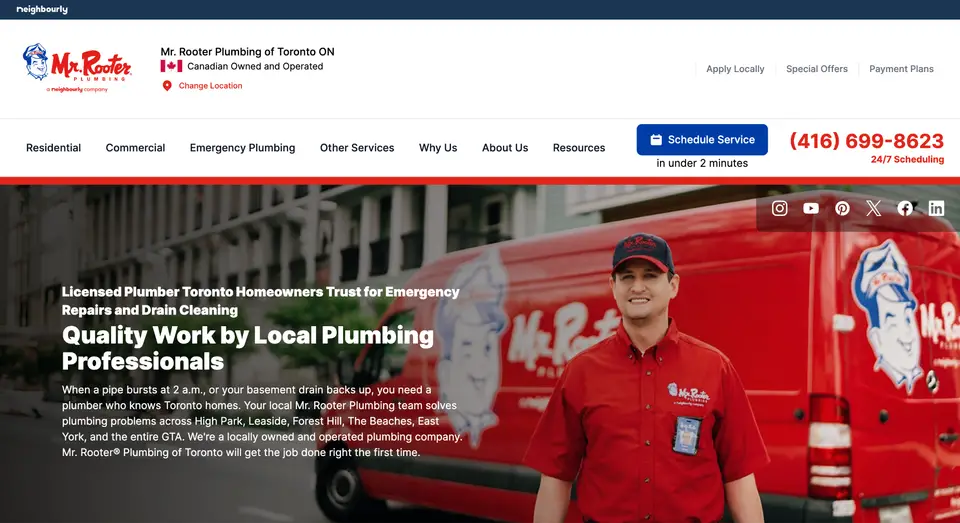Image resolution: width=960 pixels, height=523 pixels.
Task: Open the Why Us menu
Action: click(x=438, y=148)
